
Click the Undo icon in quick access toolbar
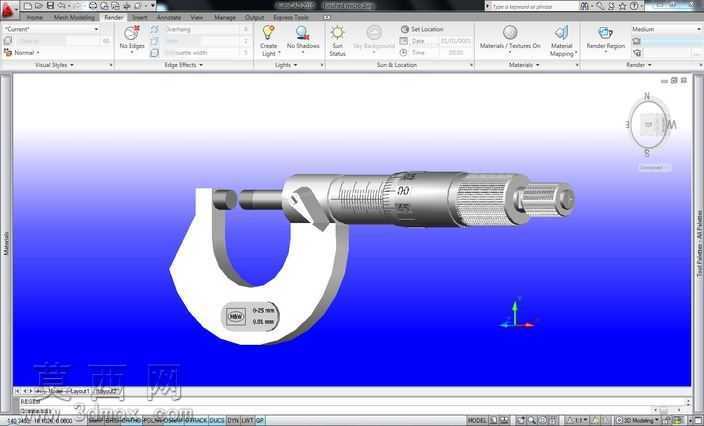coord(61,6)
